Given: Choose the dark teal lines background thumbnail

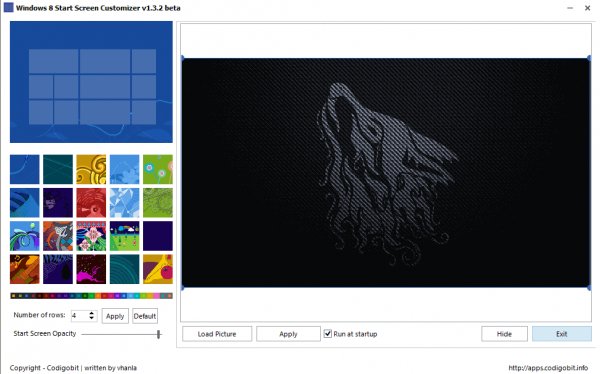Looking at the screenshot, I should (x=58, y=169).
